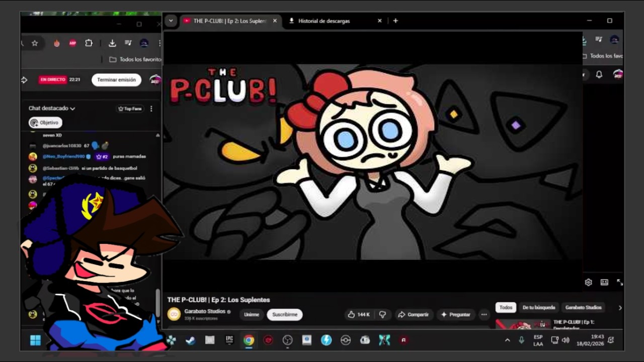
Task: Open a new browser tab
Action: tap(395, 21)
